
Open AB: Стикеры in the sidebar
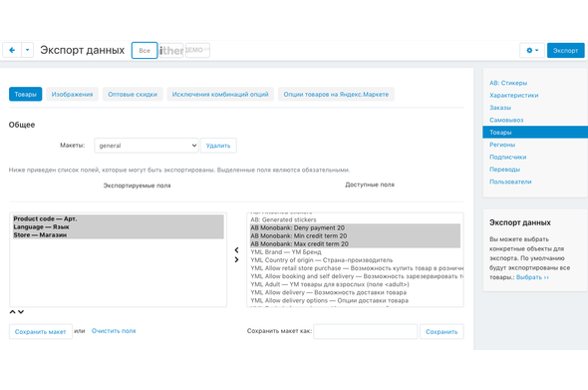coord(508,83)
